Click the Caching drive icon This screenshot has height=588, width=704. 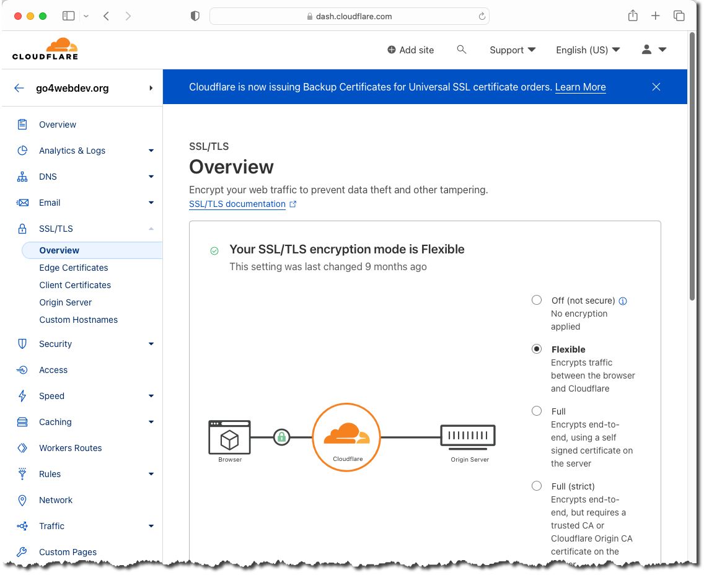[22, 422]
